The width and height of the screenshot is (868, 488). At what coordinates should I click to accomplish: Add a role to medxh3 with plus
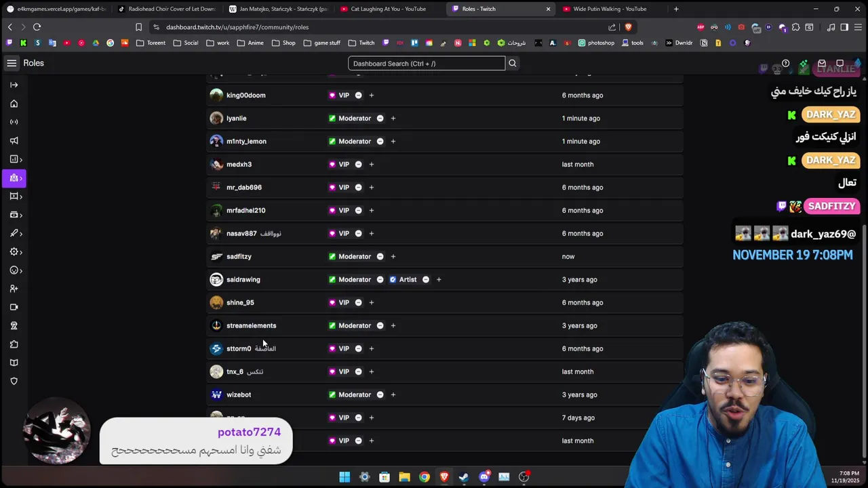(x=371, y=164)
